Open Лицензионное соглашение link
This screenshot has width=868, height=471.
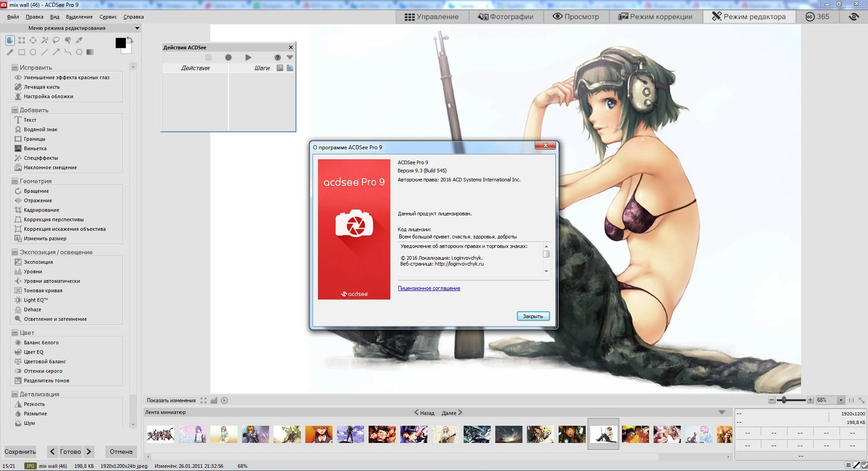click(429, 288)
